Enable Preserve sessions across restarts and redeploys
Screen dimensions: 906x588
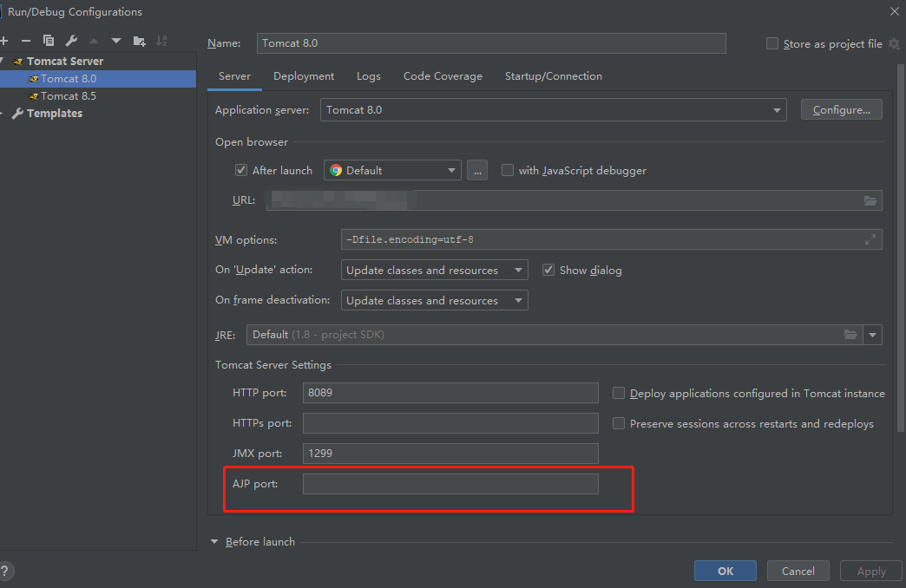coord(618,423)
